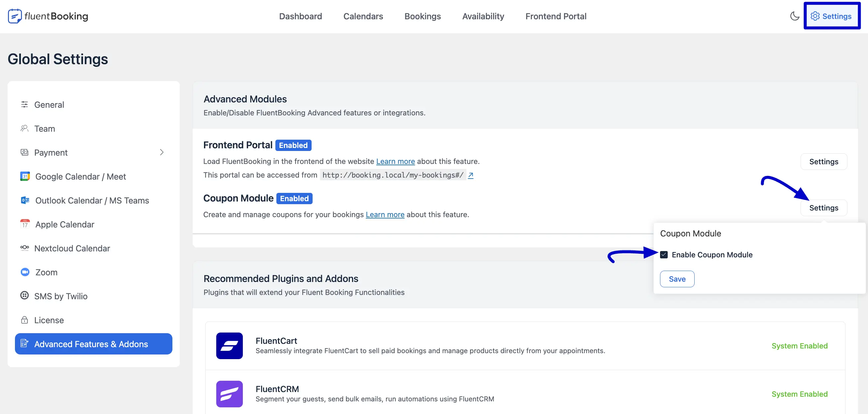Go to the Calendars tab
Image resolution: width=868 pixels, height=414 pixels.
pyautogui.click(x=363, y=16)
